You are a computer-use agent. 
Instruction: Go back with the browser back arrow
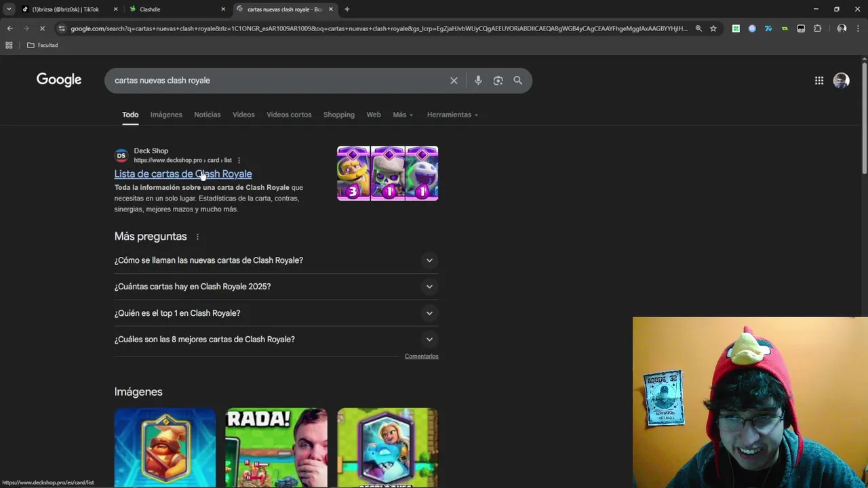click(9, 28)
